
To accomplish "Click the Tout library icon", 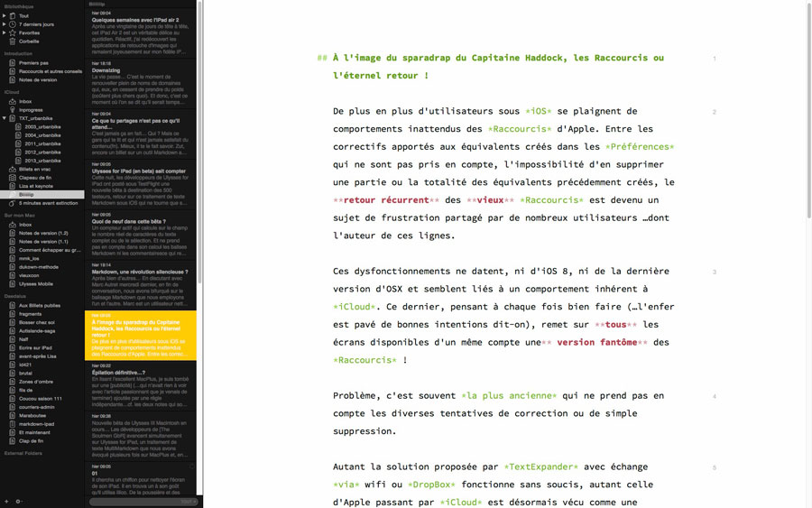I will (13, 15).
